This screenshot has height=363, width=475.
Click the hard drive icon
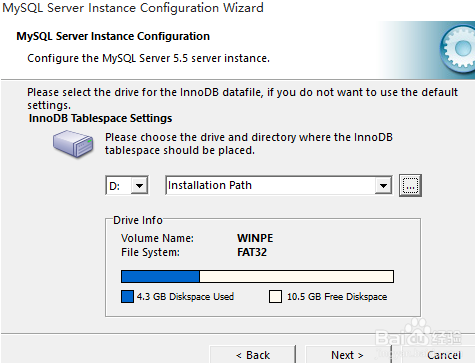pos(73,144)
